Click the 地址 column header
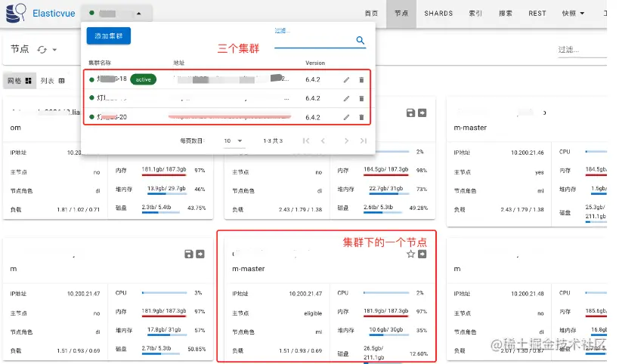Screen dimensions: 619x364 [x=179, y=63]
